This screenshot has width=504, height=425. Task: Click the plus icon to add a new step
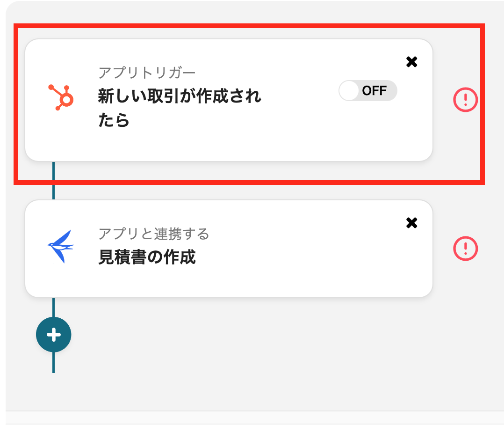coord(53,334)
